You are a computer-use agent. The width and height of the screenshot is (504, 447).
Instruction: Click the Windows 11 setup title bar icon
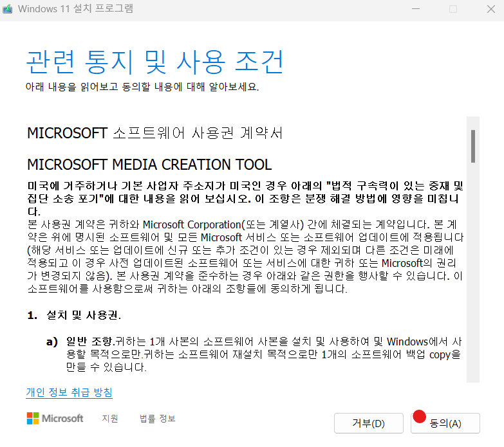click(x=7, y=8)
